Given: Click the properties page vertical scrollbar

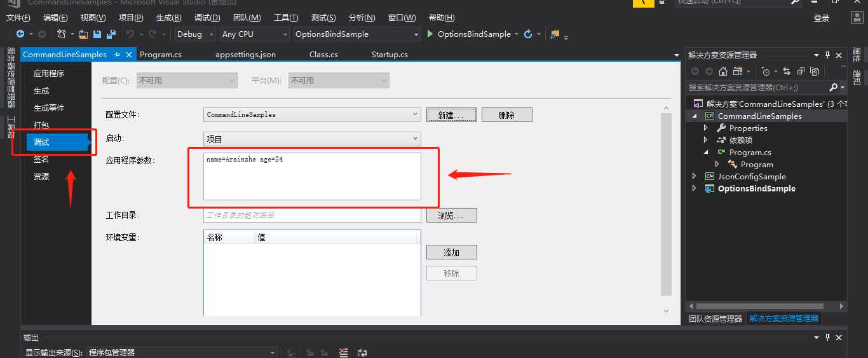Looking at the screenshot, I should coord(666,205).
